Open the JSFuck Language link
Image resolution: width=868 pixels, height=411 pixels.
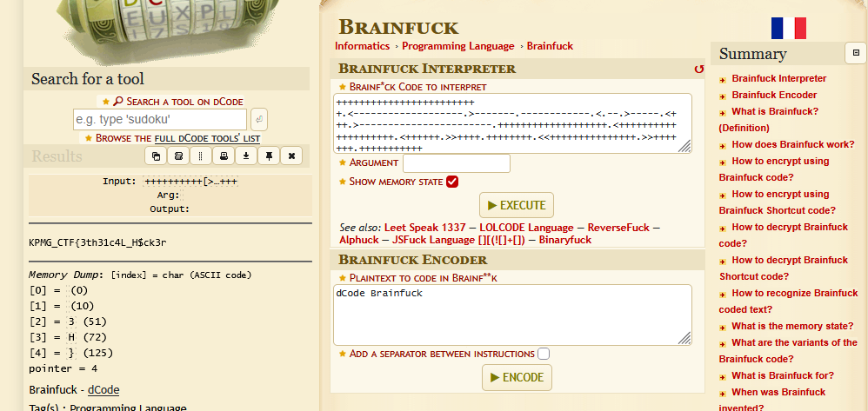click(458, 240)
